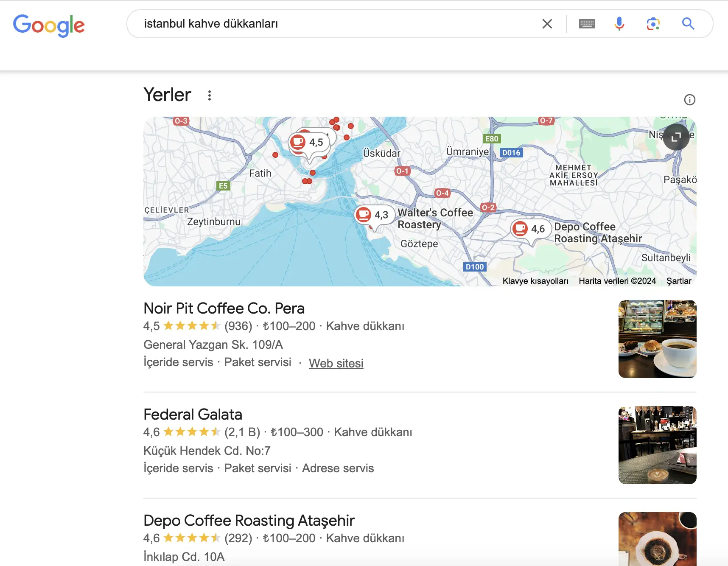The image size is (728, 566).
Task: Click the E5 road badge
Action: tap(223, 186)
